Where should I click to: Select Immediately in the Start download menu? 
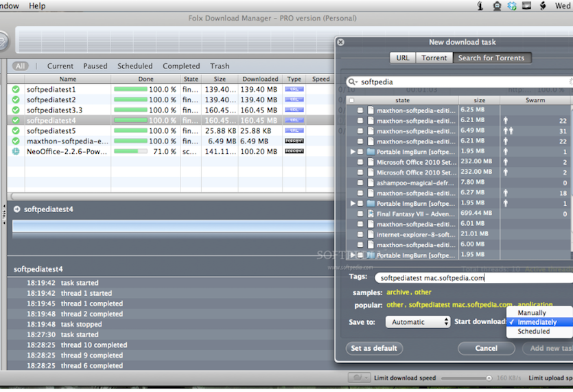539,322
